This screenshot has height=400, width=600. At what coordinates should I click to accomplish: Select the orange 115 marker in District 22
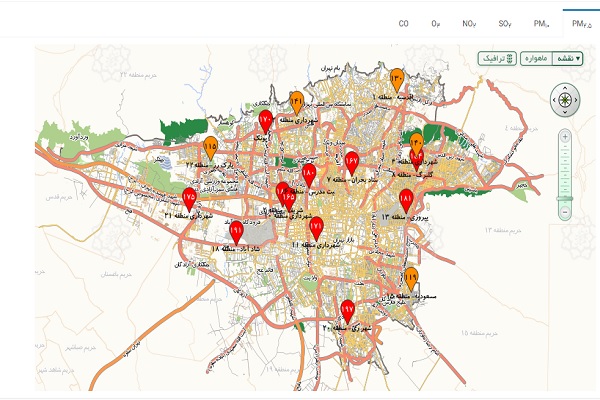tap(210, 147)
